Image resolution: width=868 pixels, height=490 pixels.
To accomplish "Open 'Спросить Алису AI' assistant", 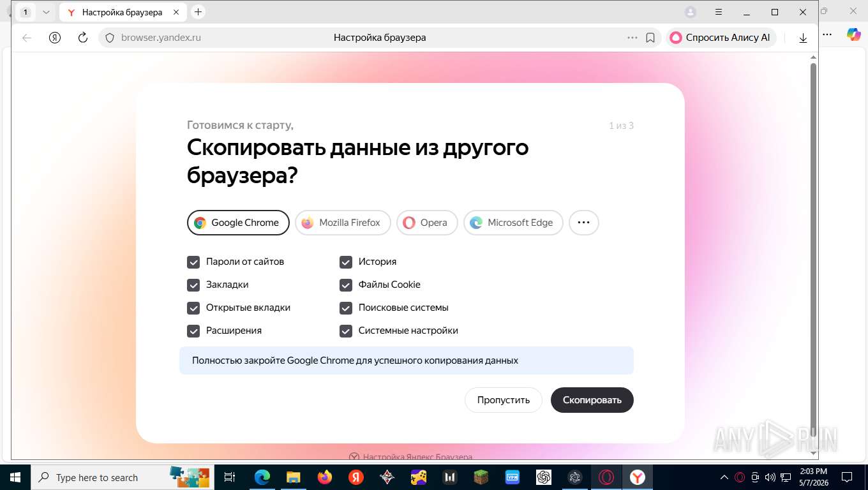I will point(721,38).
